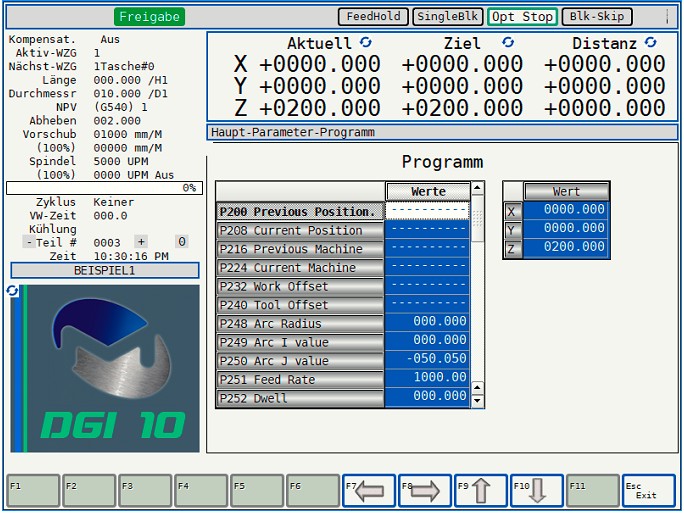Select the P250 Arc J value row
684x513 pixels.
pos(300,361)
